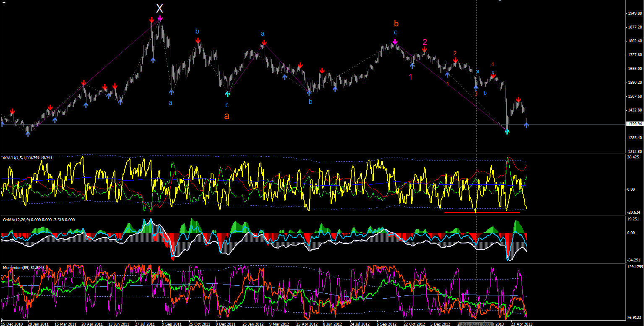Click the magenta arrow under the orange b label
Image resolution: width=644 pixels, height=326 pixels.
point(395,42)
